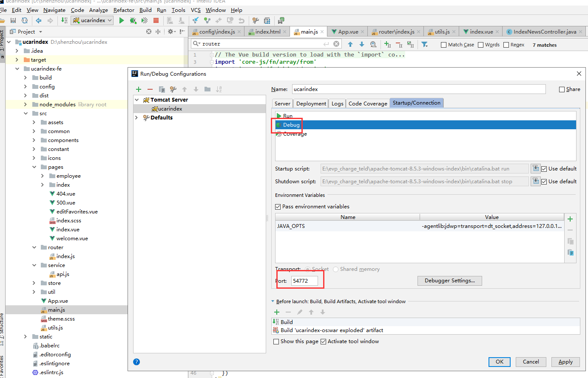Toggle the Share checkbox
Viewport: 588px width, 378px height.
tap(562, 89)
